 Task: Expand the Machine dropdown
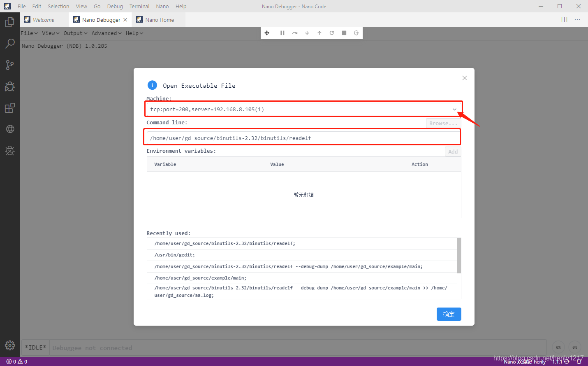point(454,109)
